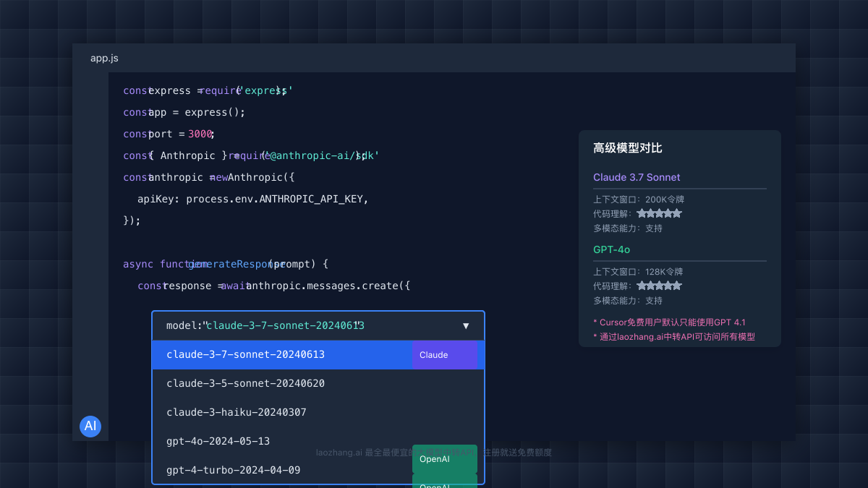Click the star rating under Claude 3.7 Sonnet
The image size is (868, 488).
pyautogui.click(x=659, y=213)
